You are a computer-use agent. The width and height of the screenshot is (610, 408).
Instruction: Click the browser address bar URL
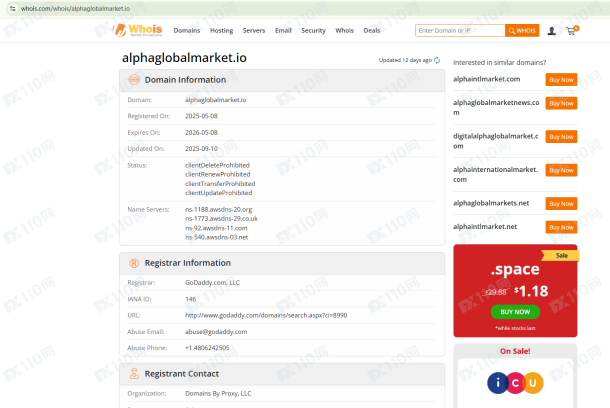(x=75, y=9)
